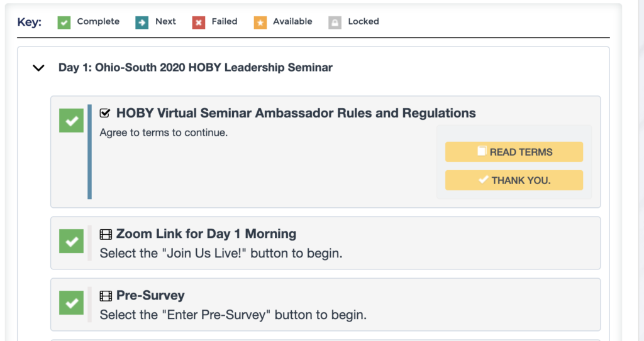This screenshot has height=341, width=644.
Task: Collapse the Day 1 section chevron
Action: [x=38, y=68]
